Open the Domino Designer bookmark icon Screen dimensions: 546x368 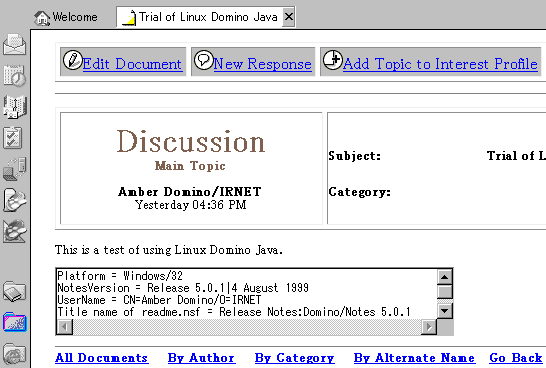14,231
